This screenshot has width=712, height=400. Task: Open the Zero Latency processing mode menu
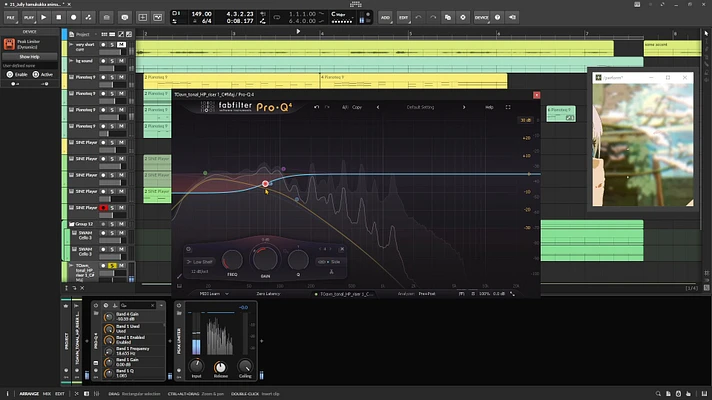pos(268,294)
